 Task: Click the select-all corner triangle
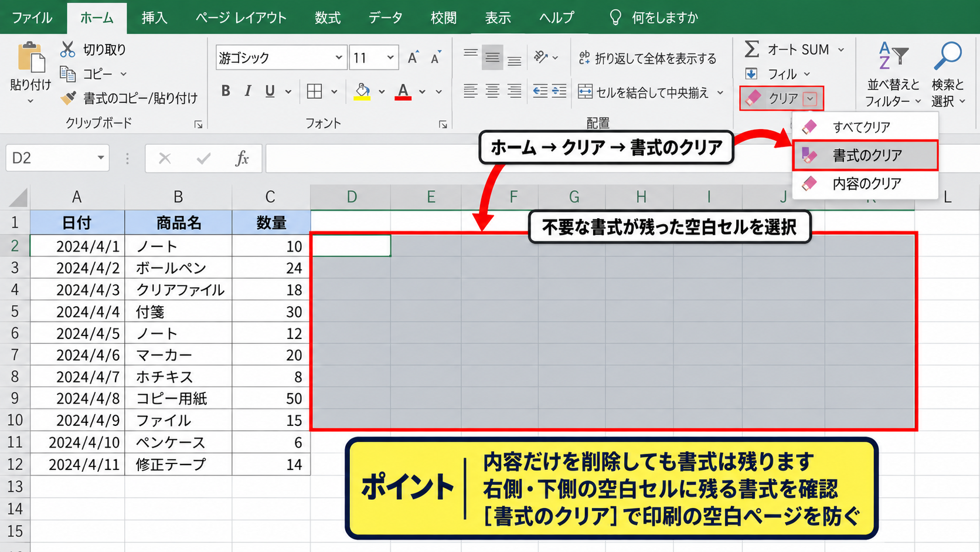(x=18, y=198)
